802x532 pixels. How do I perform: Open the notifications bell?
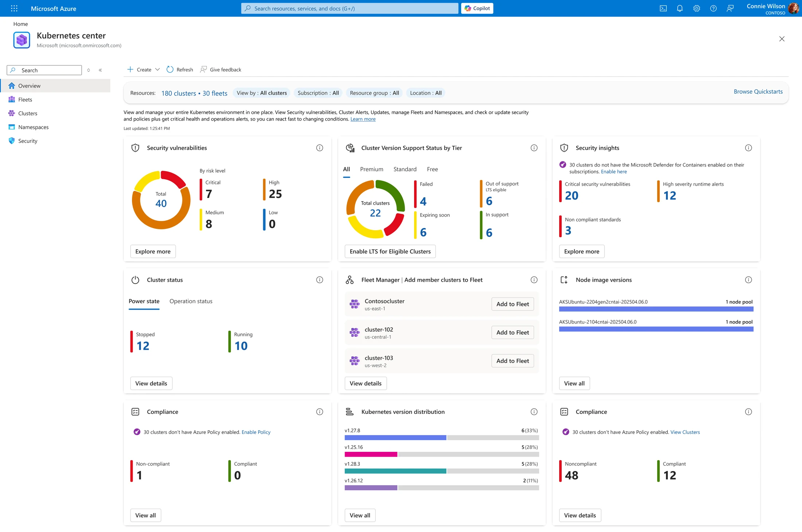[x=680, y=8]
